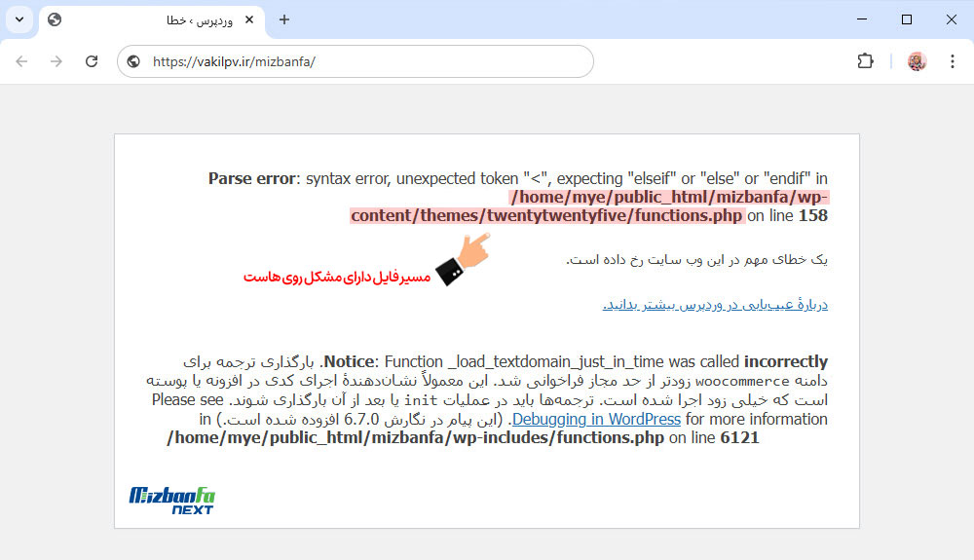
Task: Click the globe favicon on the tab
Action: [55, 19]
